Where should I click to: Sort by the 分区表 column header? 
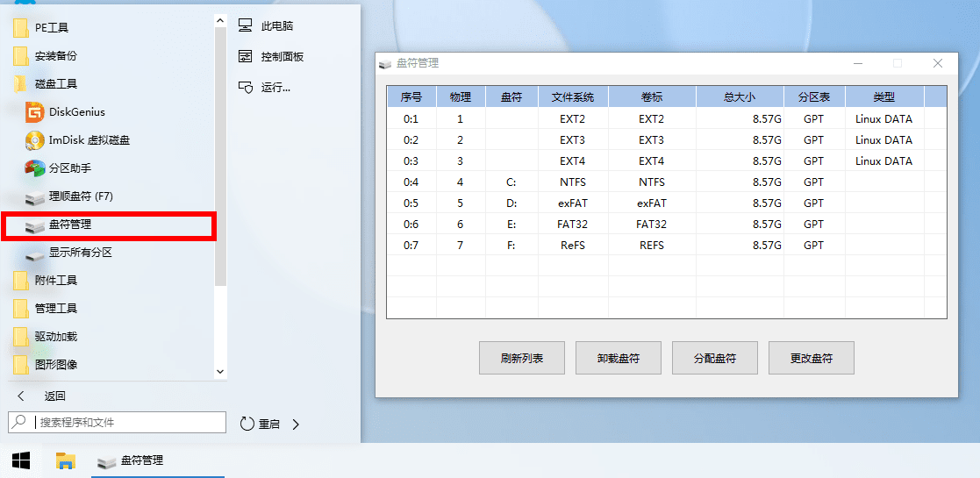click(814, 97)
